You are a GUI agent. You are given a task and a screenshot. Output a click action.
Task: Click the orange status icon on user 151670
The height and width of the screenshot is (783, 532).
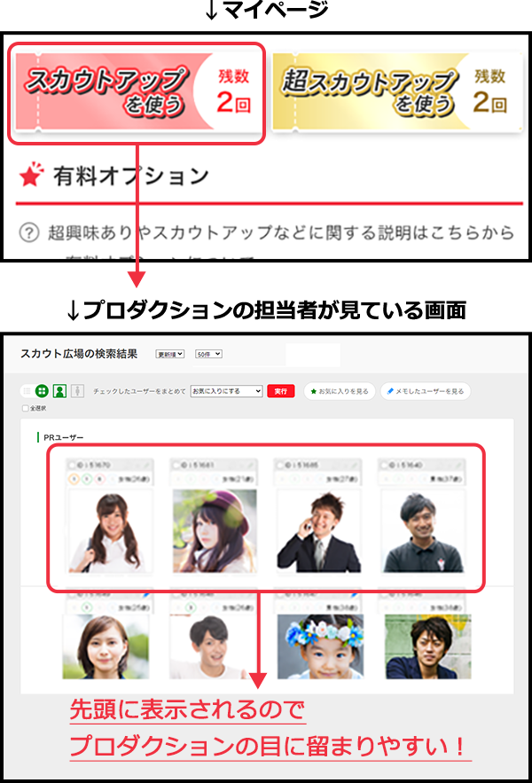point(74,480)
